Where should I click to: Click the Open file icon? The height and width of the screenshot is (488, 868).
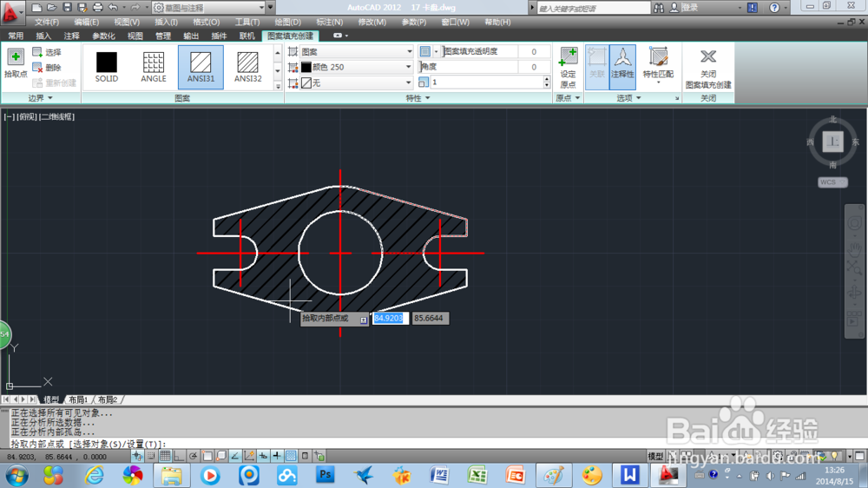[52, 7]
